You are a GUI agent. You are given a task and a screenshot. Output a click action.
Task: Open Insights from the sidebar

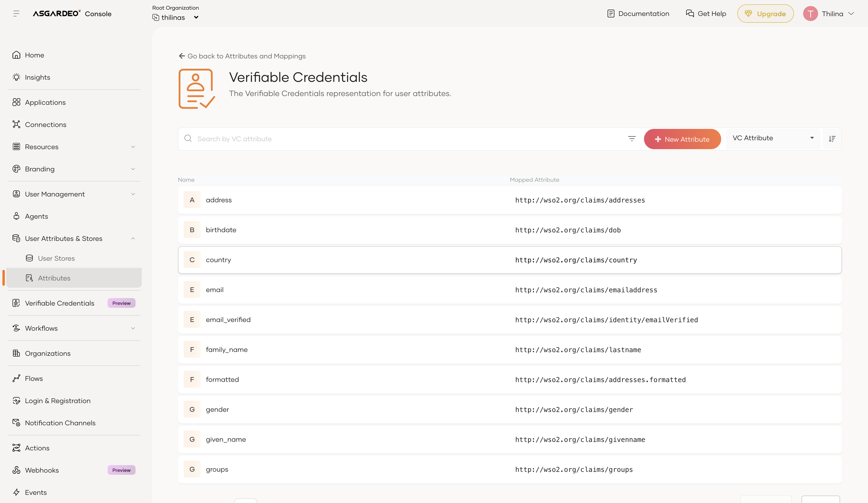[37, 77]
